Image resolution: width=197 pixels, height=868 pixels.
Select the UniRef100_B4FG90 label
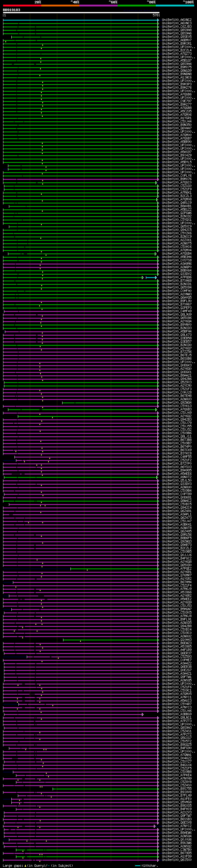(177, 748)
